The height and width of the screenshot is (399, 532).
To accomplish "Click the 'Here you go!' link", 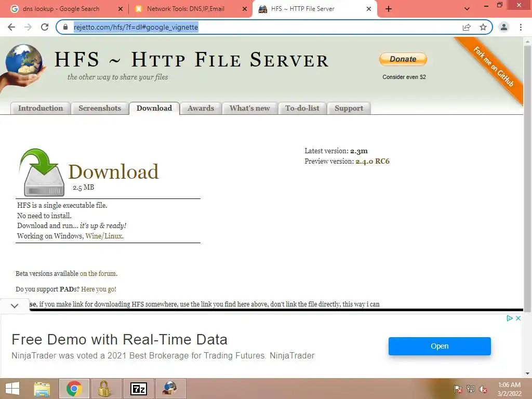I will (99, 289).
